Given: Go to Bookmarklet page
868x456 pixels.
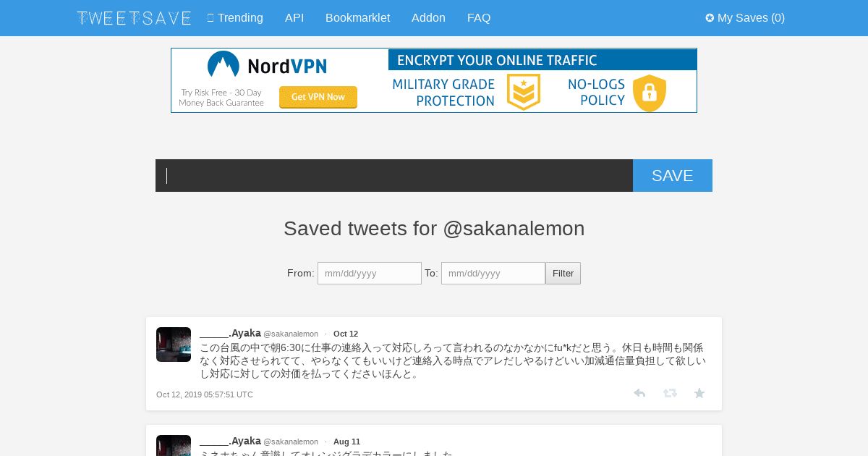Looking at the screenshot, I should pos(357,18).
